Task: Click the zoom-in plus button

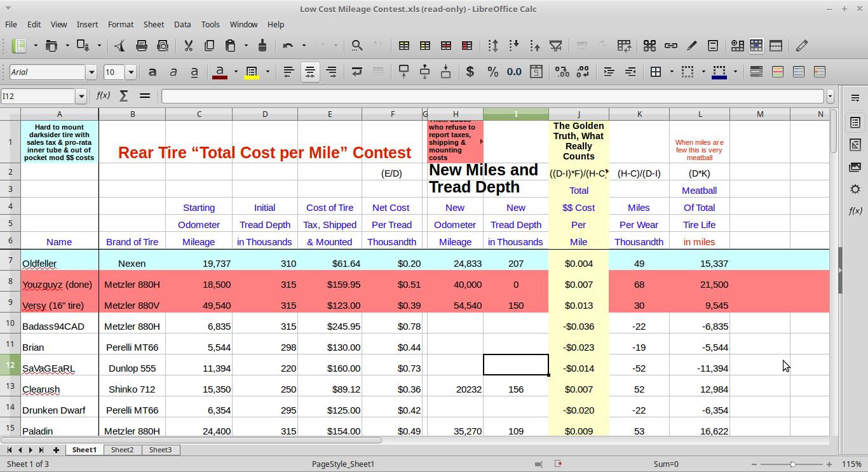Action: tap(829, 464)
